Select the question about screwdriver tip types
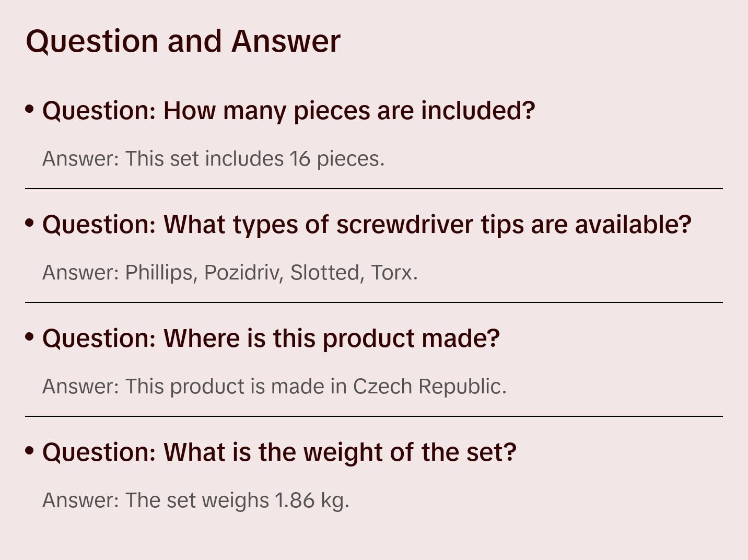The image size is (748, 560). click(367, 225)
